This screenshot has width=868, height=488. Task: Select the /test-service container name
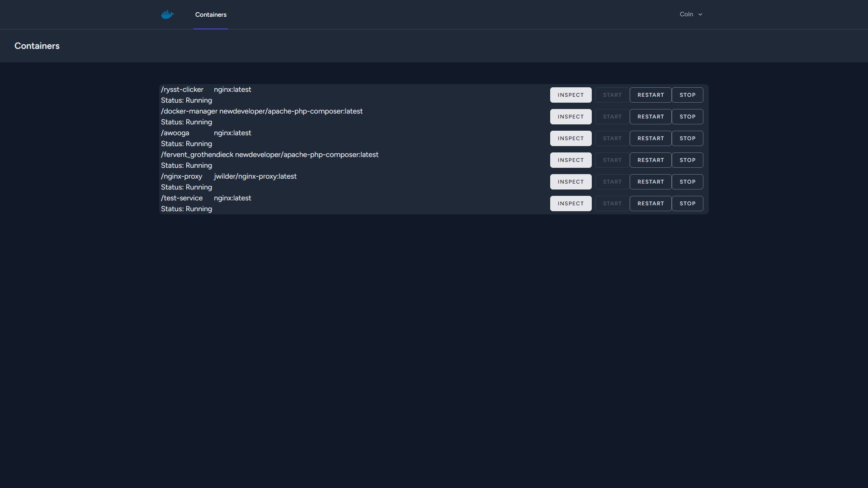coord(182,198)
